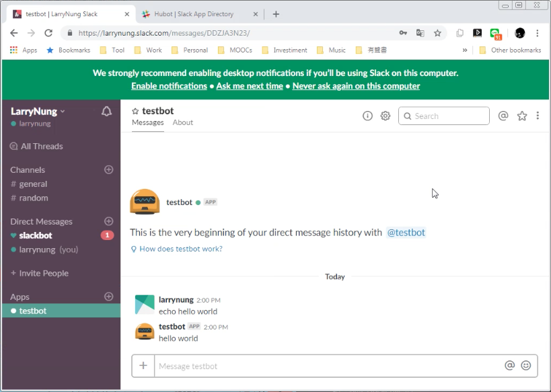Attach a file with plus button
This screenshot has width=551, height=392.
(143, 366)
